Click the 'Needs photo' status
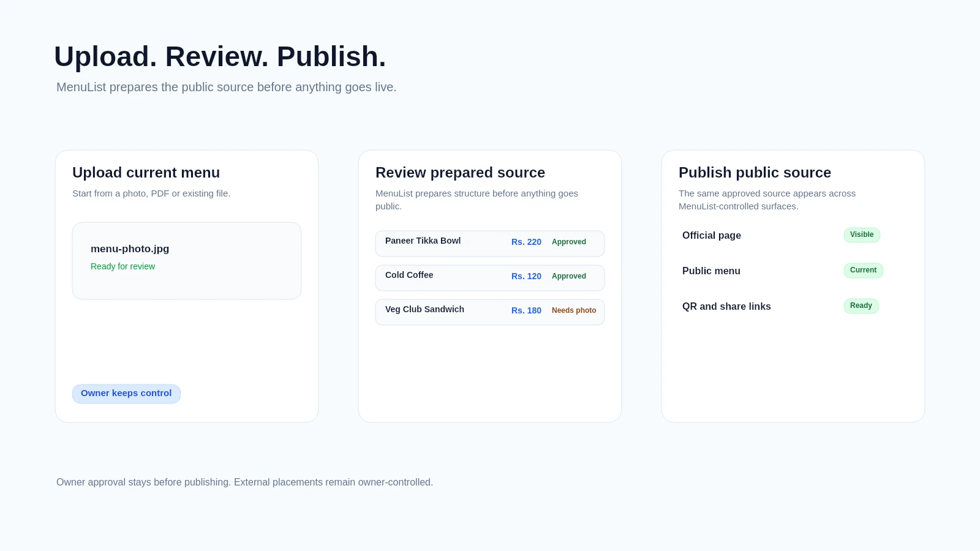The height and width of the screenshot is (551, 980). [x=574, y=310]
